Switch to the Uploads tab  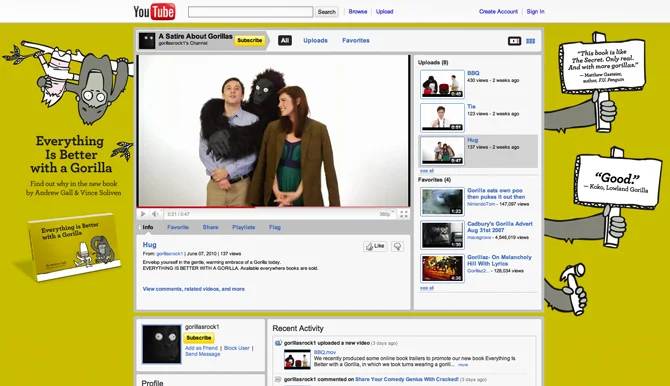coord(315,41)
